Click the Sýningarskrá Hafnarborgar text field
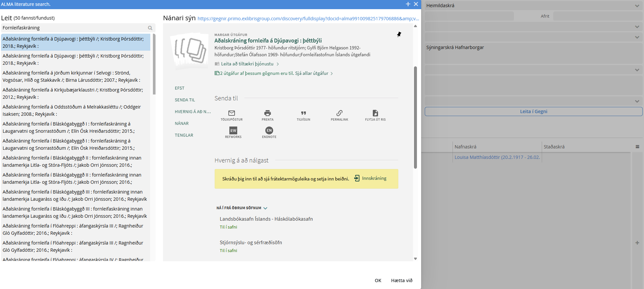This screenshot has height=289, width=644. (x=534, y=53)
